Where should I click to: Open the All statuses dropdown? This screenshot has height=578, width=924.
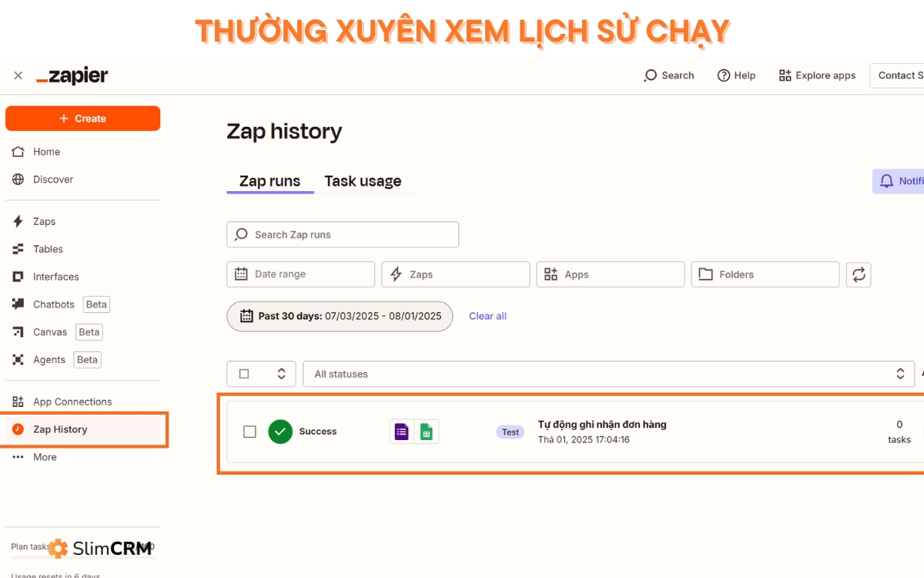[608, 374]
